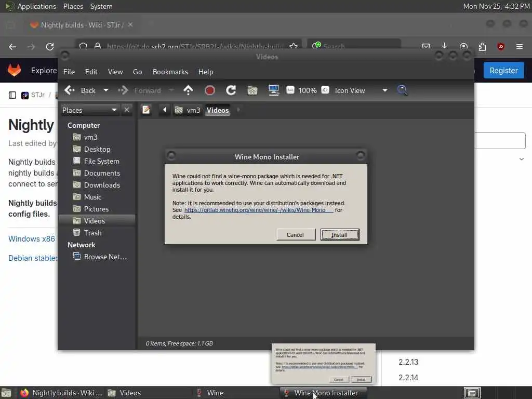Select Videos in the path bar
This screenshot has height=399, width=532.
[218, 110]
